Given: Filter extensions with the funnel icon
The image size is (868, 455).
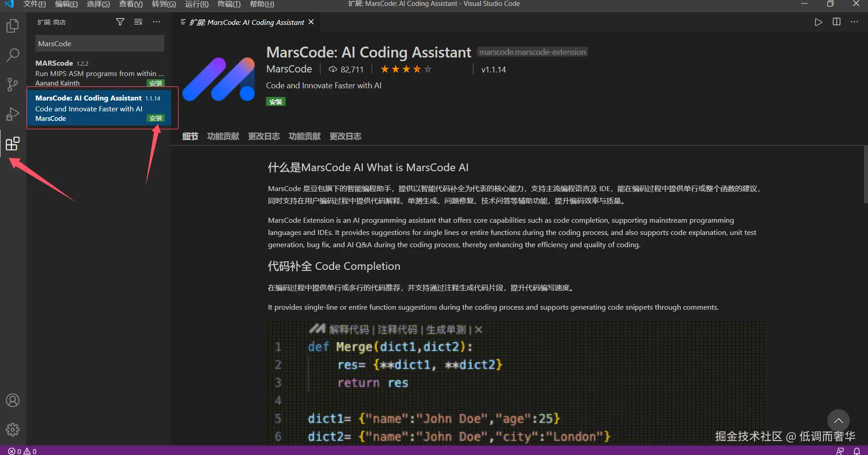Looking at the screenshot, I should click(120, 22).
